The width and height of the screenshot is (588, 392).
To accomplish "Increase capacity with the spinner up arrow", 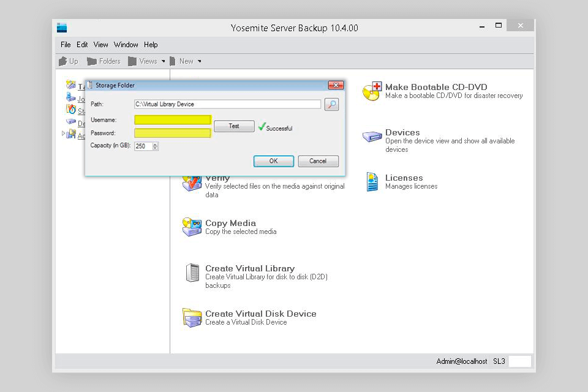I will [x=156, y=144].
